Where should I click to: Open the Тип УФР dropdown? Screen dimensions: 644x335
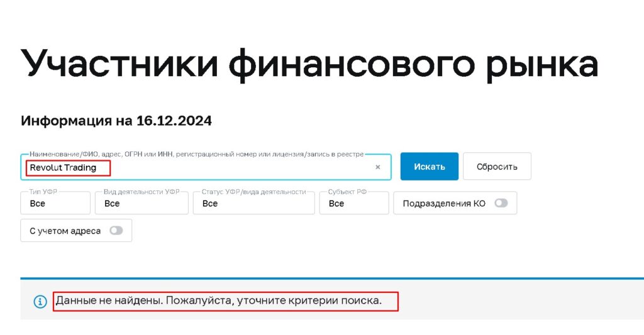pos(55,203)
